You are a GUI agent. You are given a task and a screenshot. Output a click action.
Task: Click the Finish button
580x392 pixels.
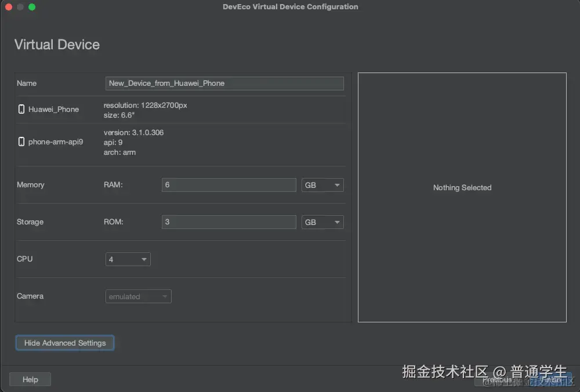pos(551,379)
